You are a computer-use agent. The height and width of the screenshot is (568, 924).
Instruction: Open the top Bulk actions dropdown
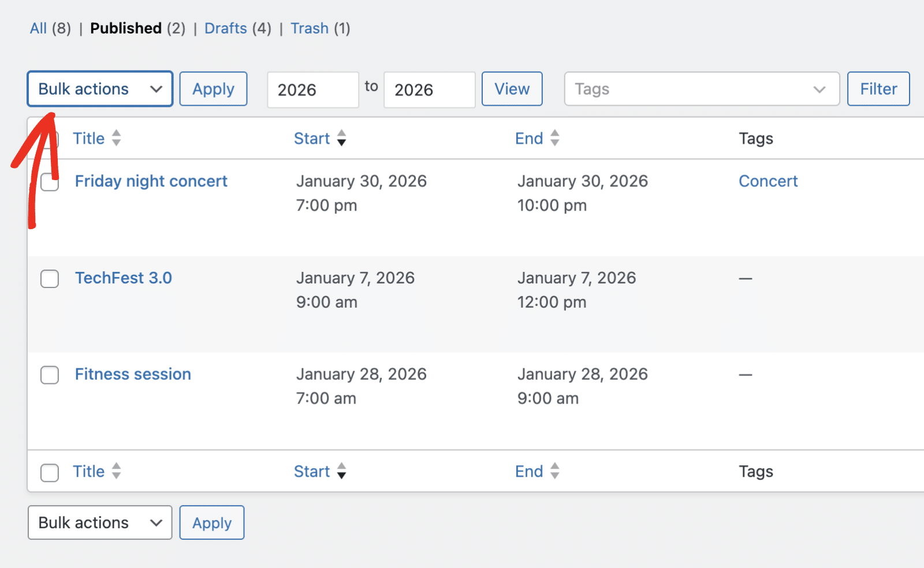tap(99, 89)
